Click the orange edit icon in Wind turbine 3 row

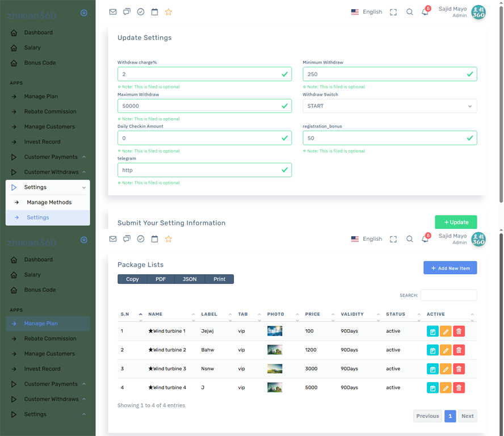[446, 369]
